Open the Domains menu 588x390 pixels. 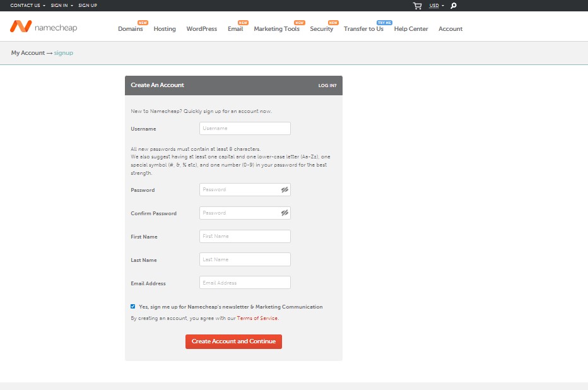pos(131,29)
